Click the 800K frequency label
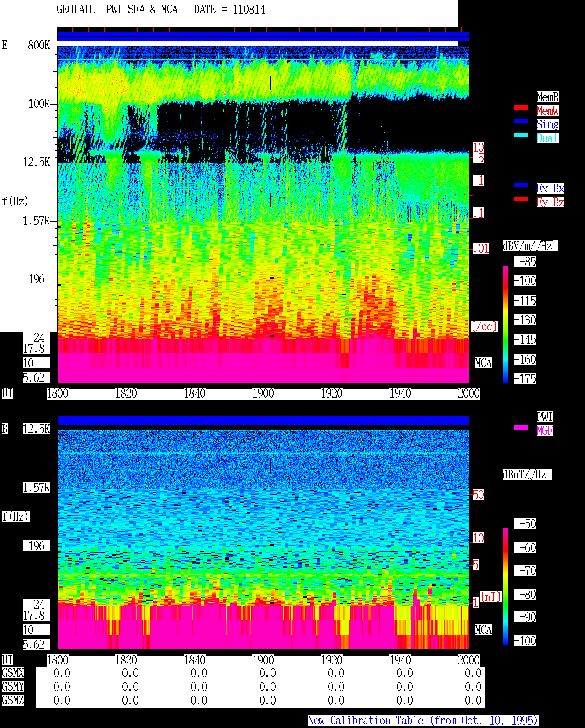Viewport: 585px width, 728px height. (x=39, y=45)
